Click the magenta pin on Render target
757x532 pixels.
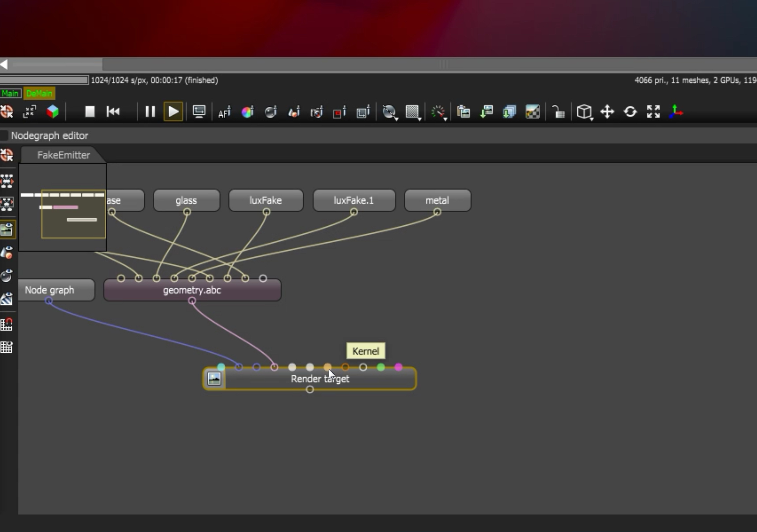click(398, 367)
